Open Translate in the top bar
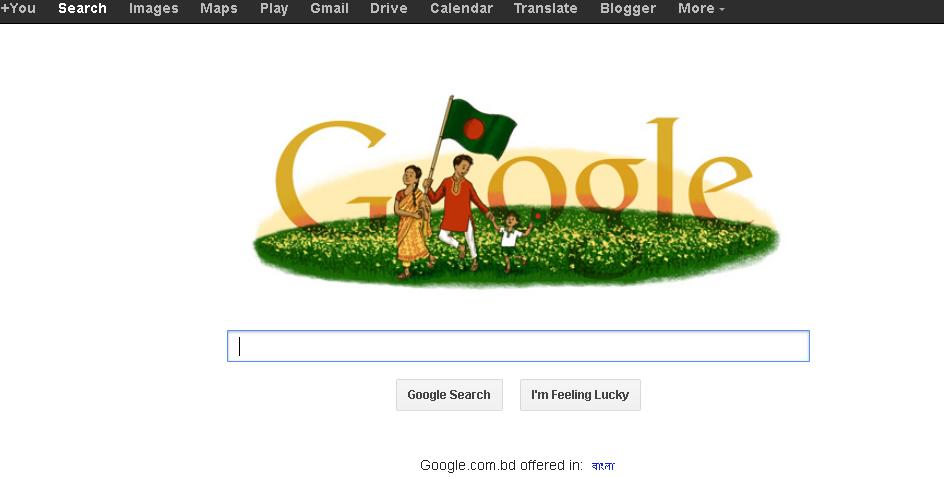This screenshot has height=477, width=944. 545,8
